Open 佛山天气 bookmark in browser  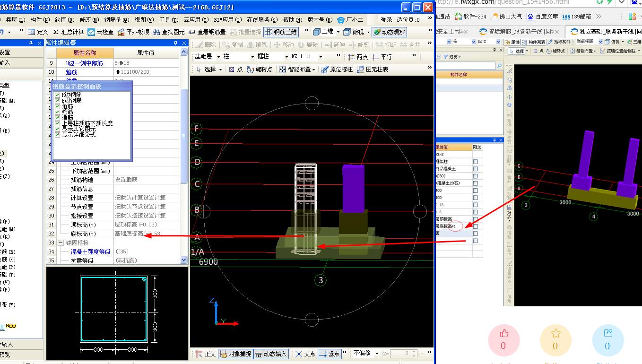506,17
